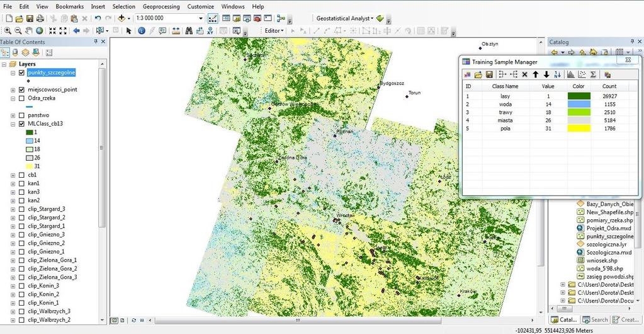Screen dimensions: 644x334
Task: Click the Open map document folder icon
Action: tap(20, 18)
